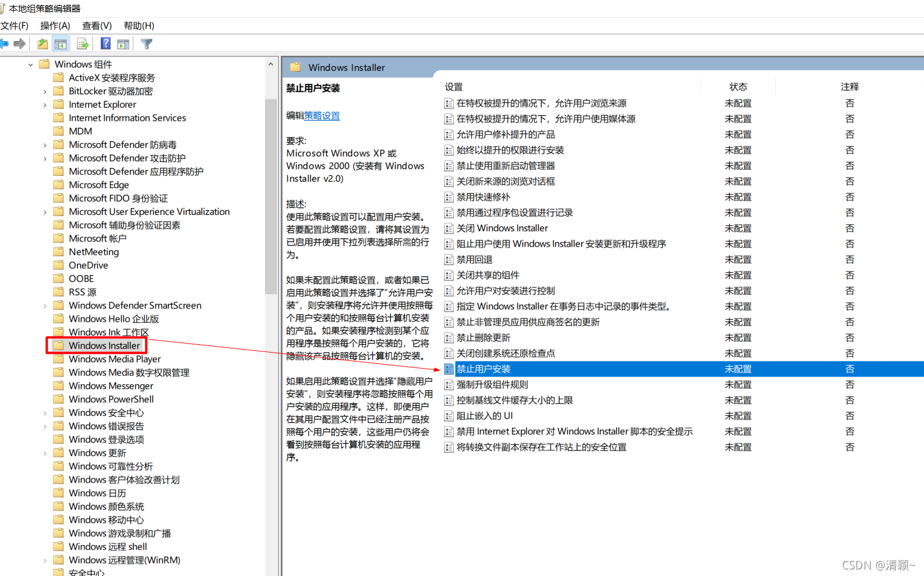The image size is (924, 576).
Task: Sort by the 状态 column header
Action: [738, 87]
